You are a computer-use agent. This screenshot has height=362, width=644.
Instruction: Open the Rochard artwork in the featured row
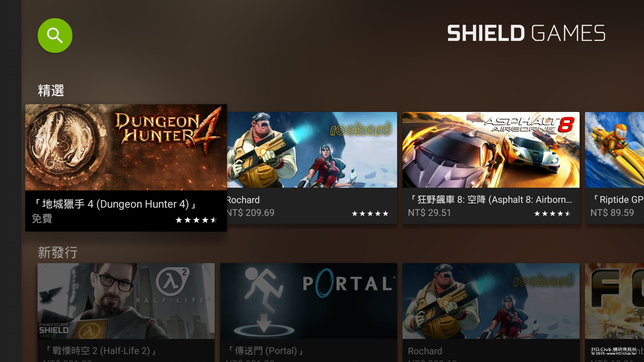[x=312, y=150]
